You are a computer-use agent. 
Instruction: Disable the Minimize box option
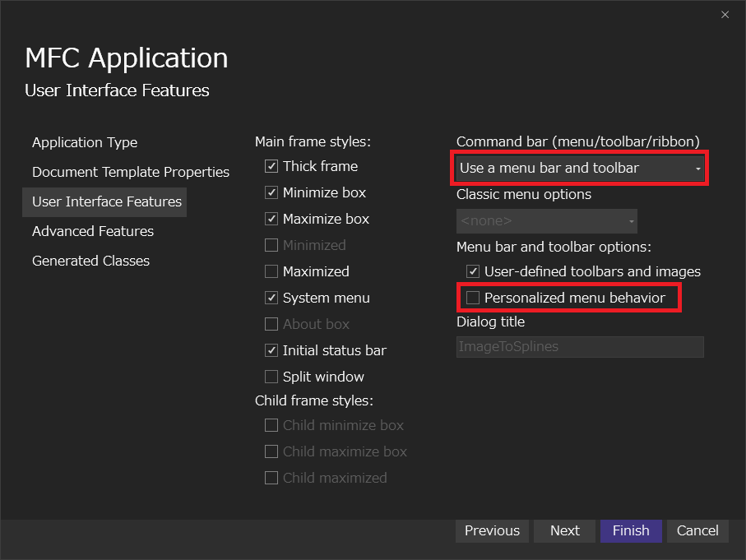(271, 192)
